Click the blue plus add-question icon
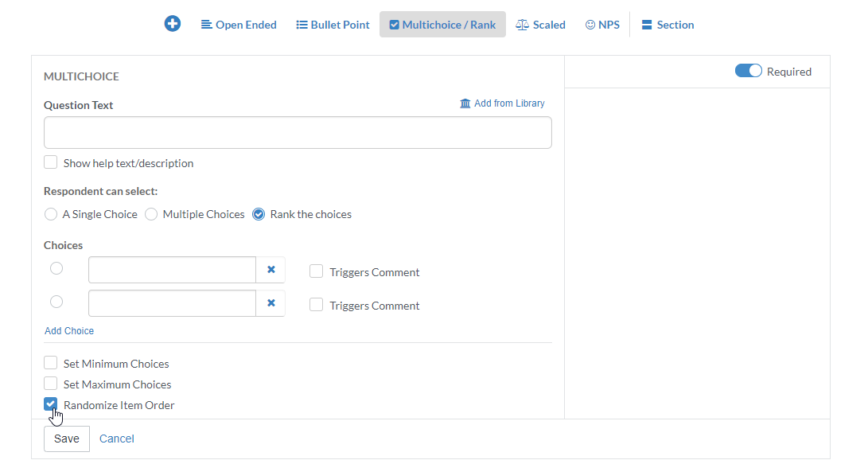This screenshot has width=868, height=464. [x=172, y=24]
